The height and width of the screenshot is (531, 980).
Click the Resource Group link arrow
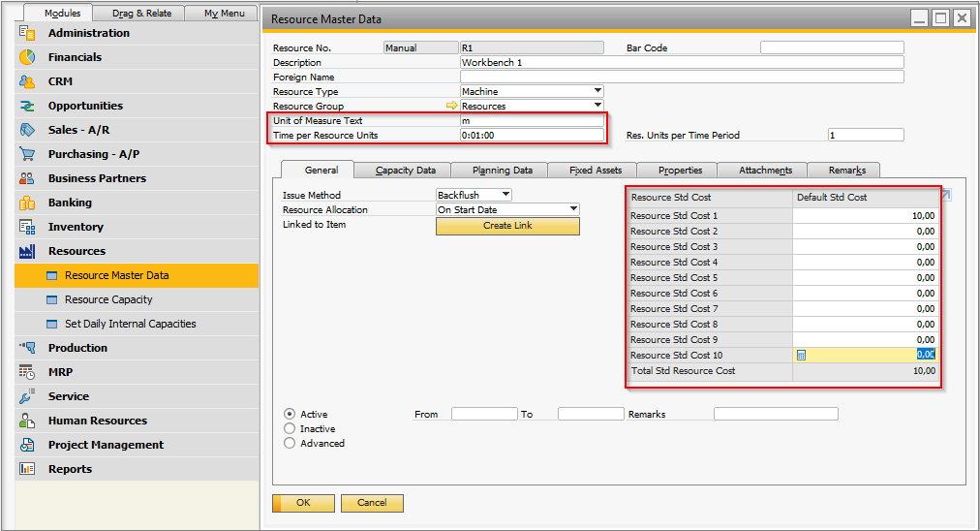click(x=450, y=106)
